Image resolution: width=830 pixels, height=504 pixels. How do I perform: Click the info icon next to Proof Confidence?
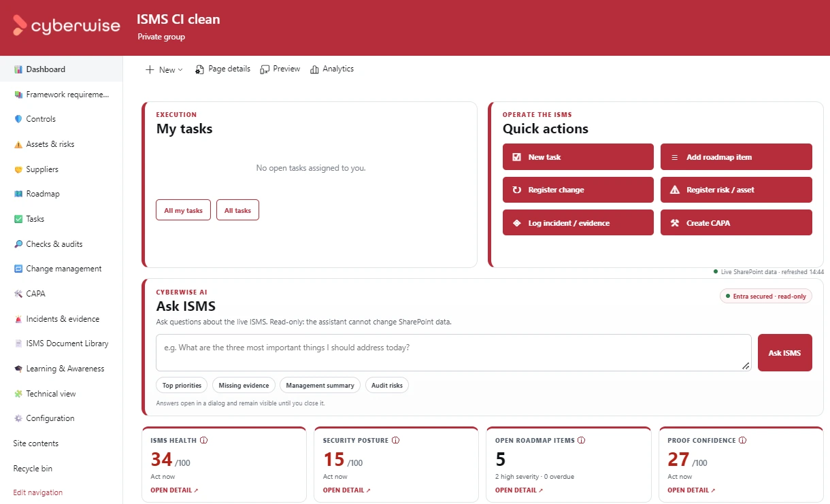point(743,440)
